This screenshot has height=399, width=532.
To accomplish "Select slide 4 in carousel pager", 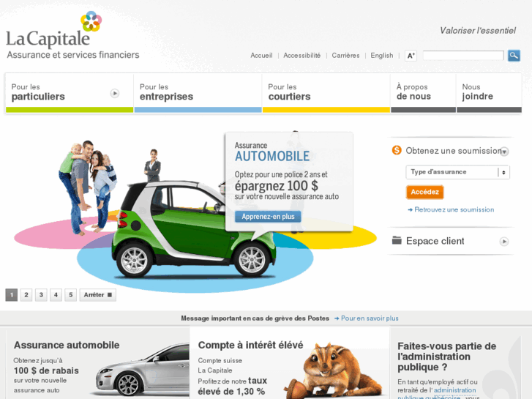I will coord(56,295).
